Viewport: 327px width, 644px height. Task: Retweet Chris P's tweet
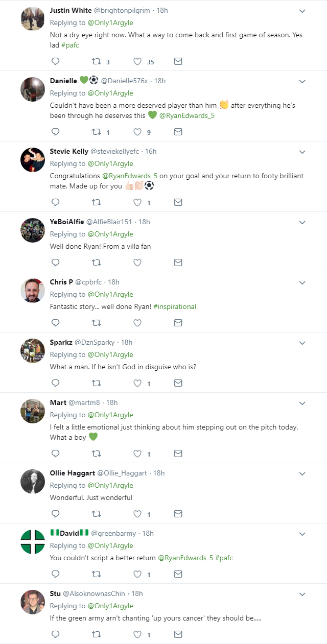pyautogui.click(x=96, y=323)
